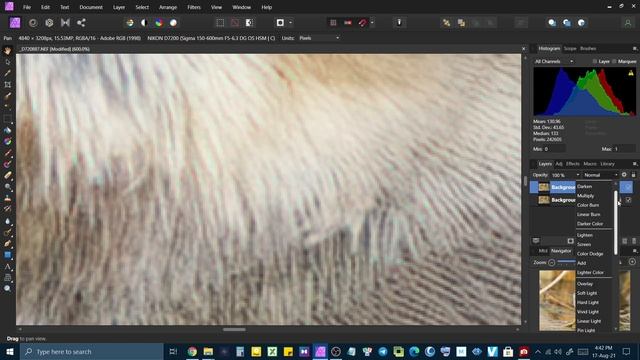
Task: Switch to the Effects panel tab
Action: pyautogui.click(x=573, y=164)
